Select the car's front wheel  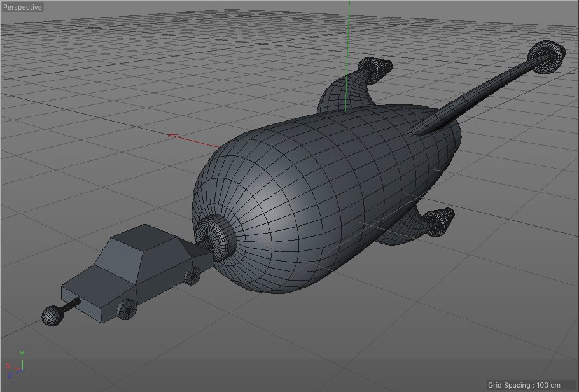pyautogui.click(x=127, y=310)
